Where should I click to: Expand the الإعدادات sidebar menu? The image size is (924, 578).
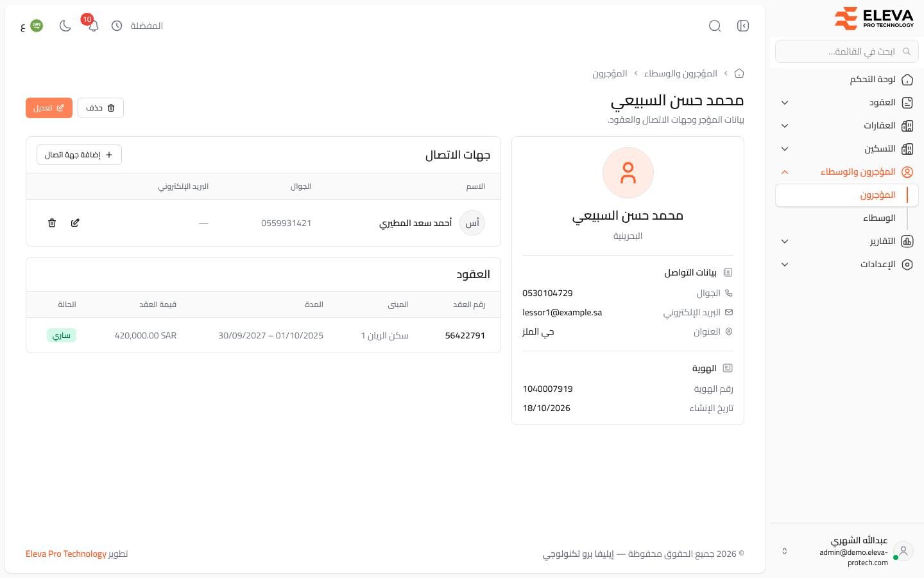pyautogui.click(x=847, y=265)
